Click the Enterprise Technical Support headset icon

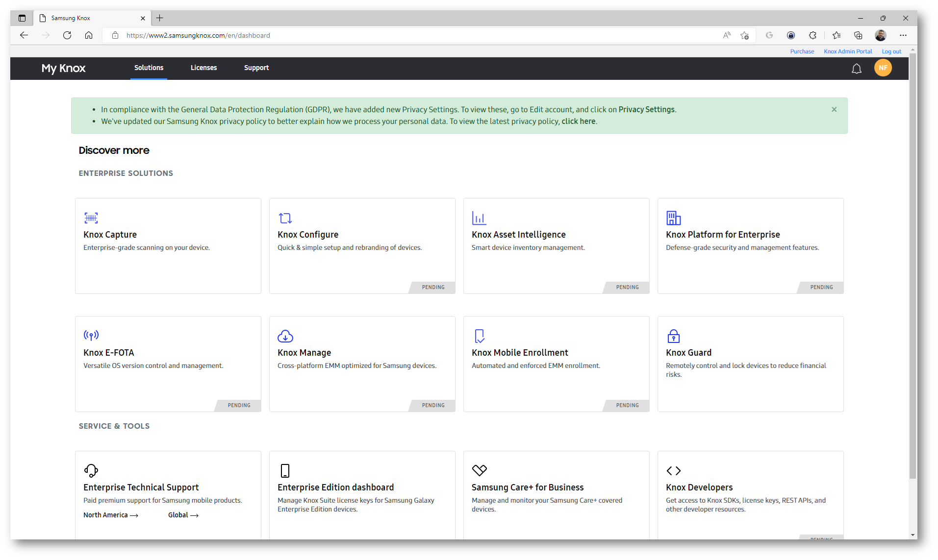pyautogui.click(x=91, y=470)
